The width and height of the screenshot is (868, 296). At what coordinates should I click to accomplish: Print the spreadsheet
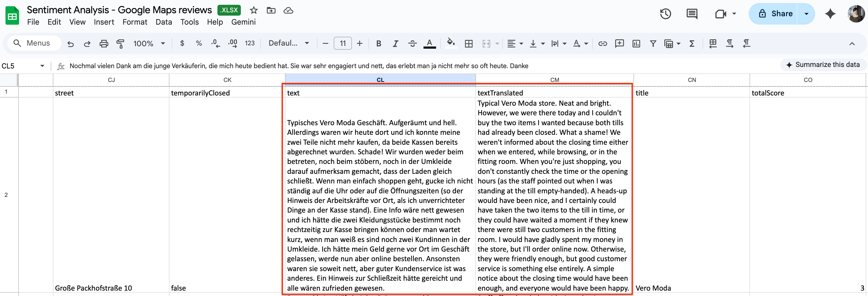coord(104,43)
